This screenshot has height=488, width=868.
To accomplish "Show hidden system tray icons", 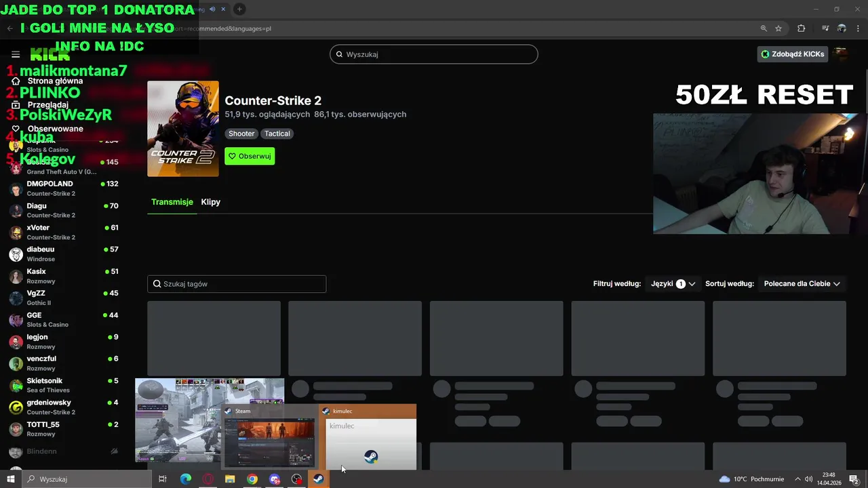I will coord(797,479).
